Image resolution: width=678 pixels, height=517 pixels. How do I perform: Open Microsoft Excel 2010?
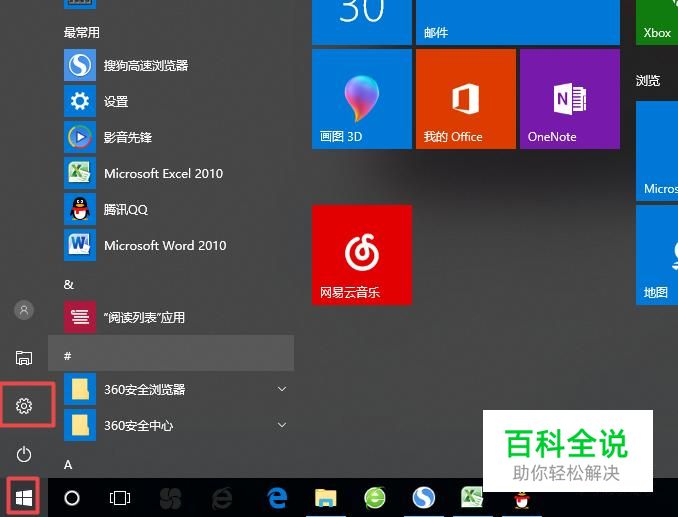click(171, 173)
